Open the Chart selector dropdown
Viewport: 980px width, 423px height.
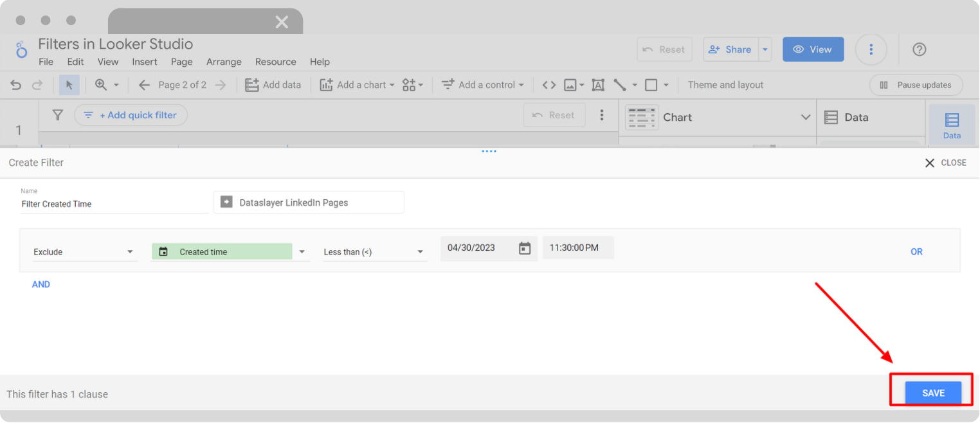pos(806,117)
